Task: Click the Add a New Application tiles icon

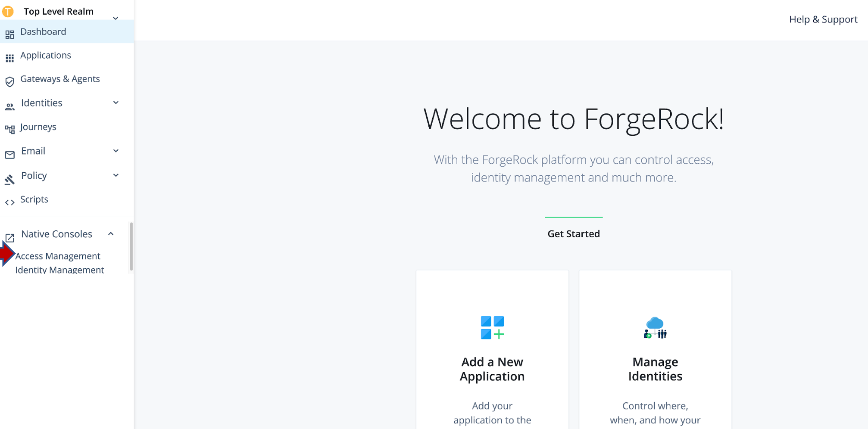Action: [x=492, y=328]
